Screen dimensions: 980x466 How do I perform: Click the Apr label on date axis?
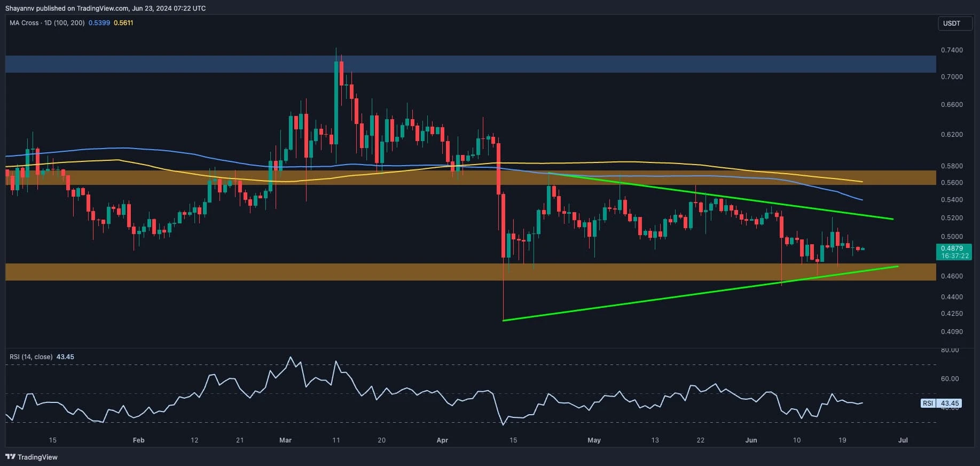(x=442, y=440)
